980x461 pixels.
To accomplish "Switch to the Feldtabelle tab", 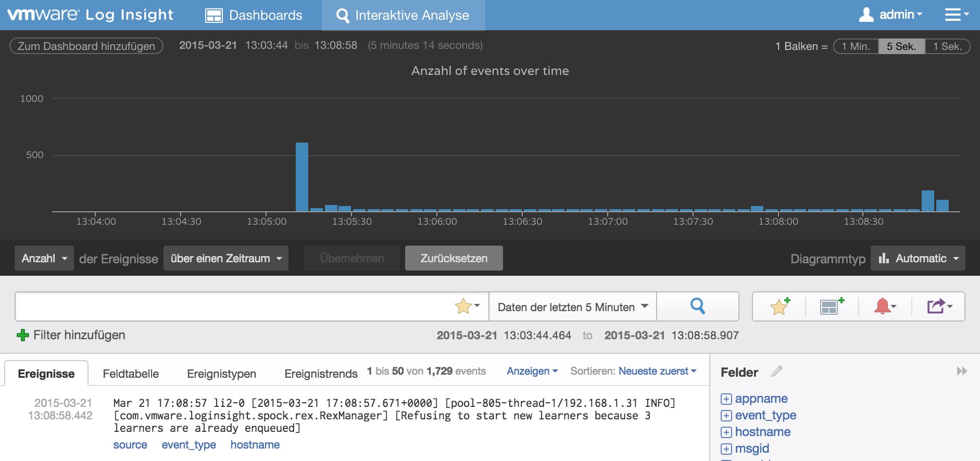I will pos(131,374).
